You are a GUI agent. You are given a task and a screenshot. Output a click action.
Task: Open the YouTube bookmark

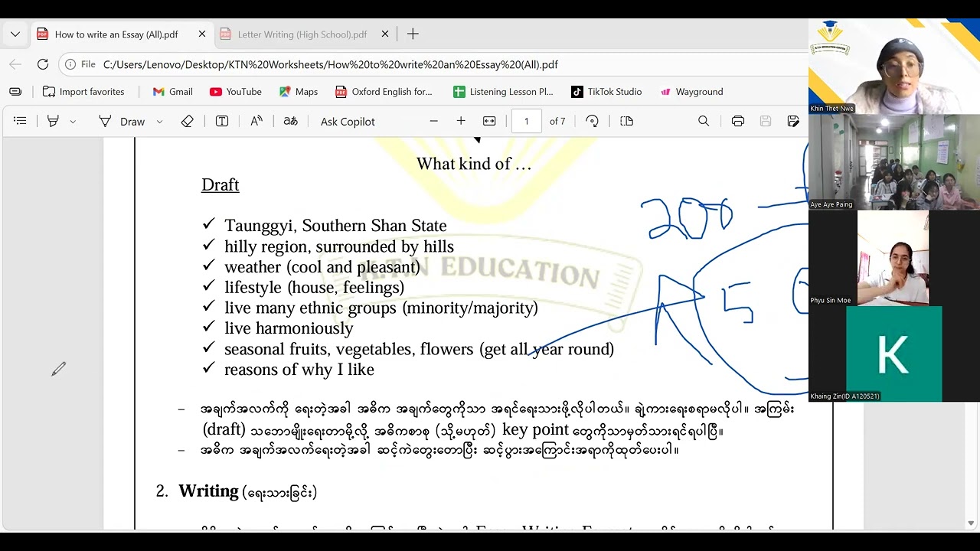point(236,92)
